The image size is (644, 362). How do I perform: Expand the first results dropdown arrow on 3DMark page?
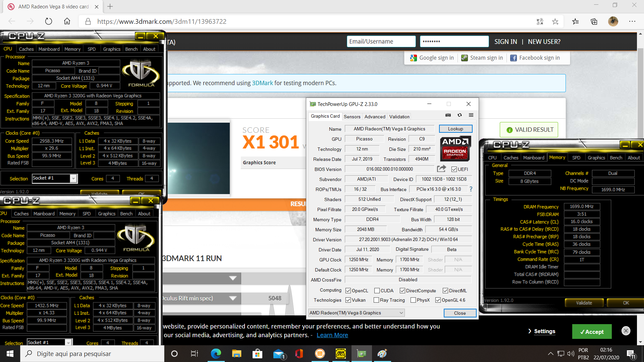click(233, 278)
